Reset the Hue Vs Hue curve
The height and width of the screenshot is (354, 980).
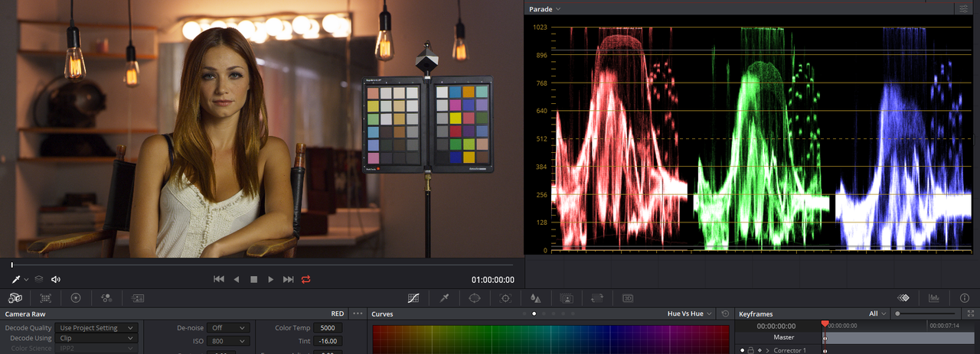point(725,314)
